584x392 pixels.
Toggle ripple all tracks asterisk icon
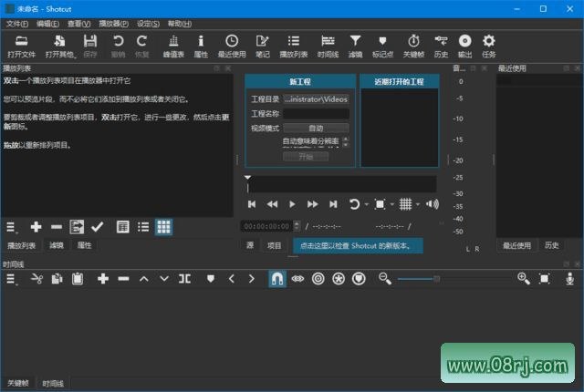(x=339, y=279)
